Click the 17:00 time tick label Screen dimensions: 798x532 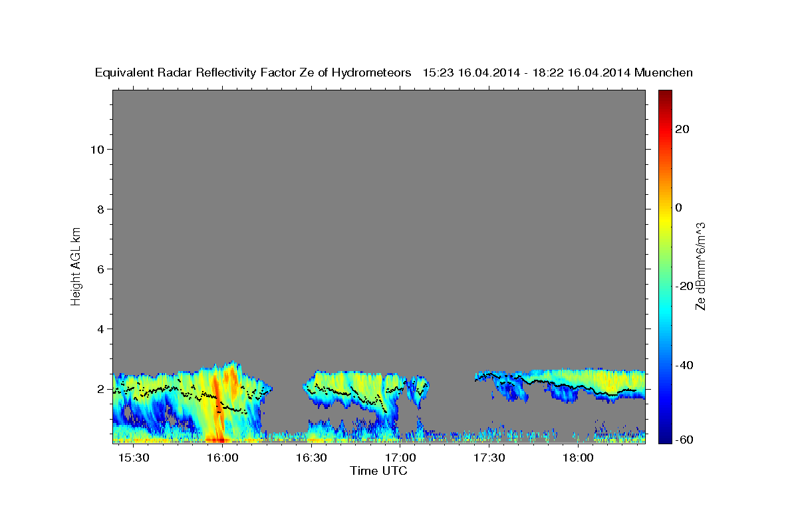pos(401,458)
